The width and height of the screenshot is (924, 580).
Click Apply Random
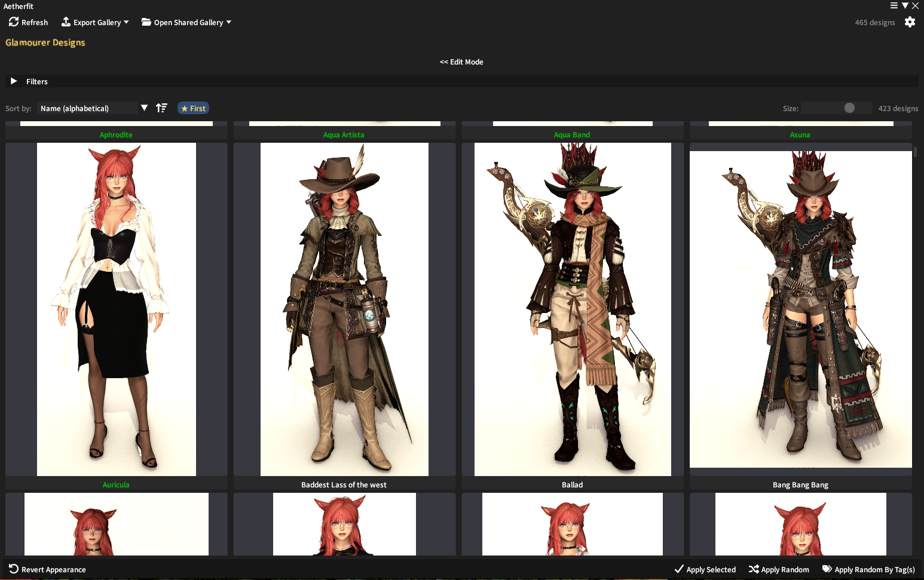(x=779, y=569)
